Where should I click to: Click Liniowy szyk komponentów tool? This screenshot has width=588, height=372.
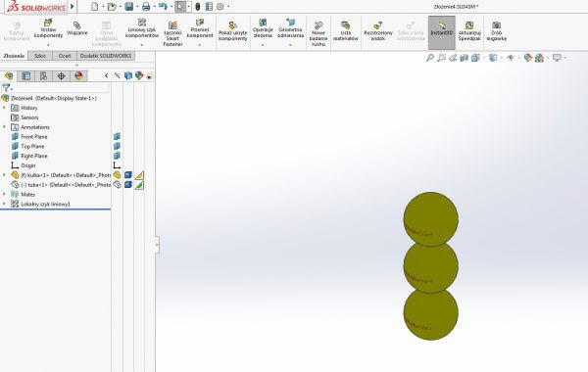click(142, 28)
